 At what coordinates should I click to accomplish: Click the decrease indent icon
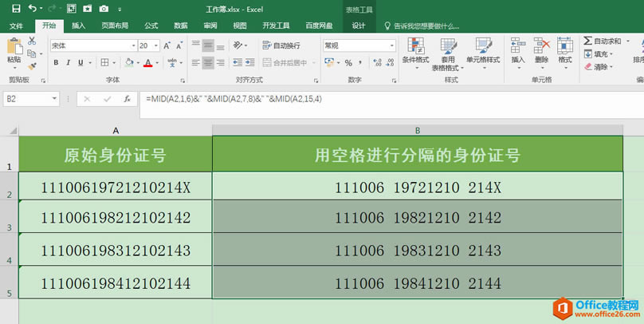238,62
